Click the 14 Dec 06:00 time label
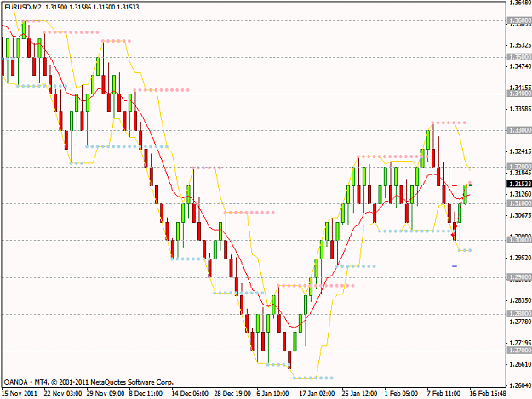 coord(190,394)
